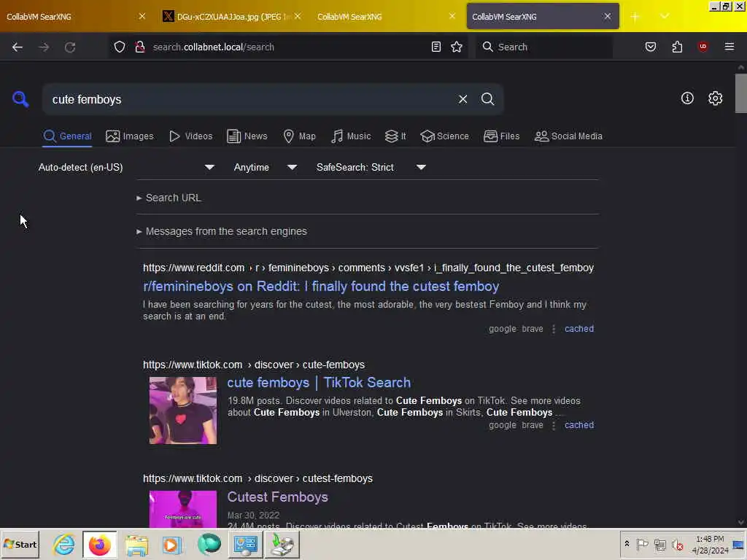Open the list all tabs chevron
The width and height of the screenshot is (747, 560).
[665, 17]
